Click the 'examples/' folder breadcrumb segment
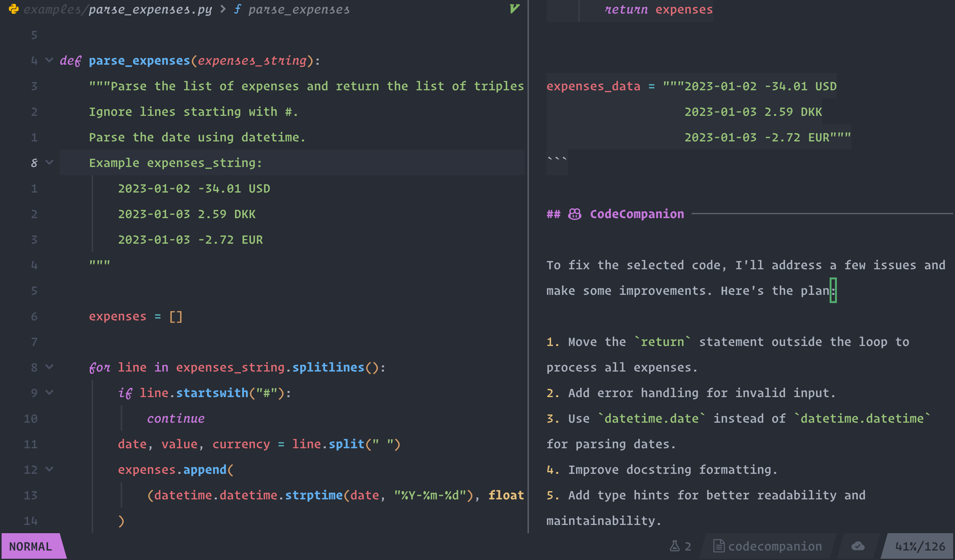The image size is (955, 560). coord(56,9)
